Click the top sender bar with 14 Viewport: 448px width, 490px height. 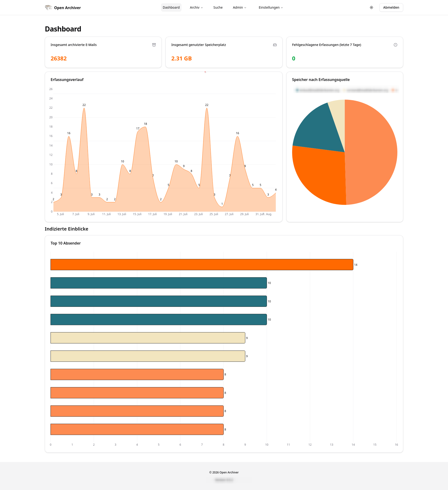tap(202, 264)
